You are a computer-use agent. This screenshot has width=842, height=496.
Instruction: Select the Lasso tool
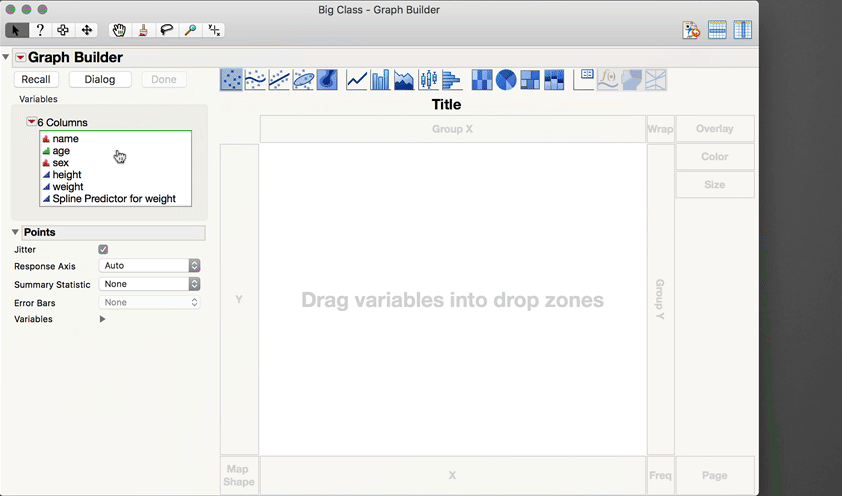166,30
